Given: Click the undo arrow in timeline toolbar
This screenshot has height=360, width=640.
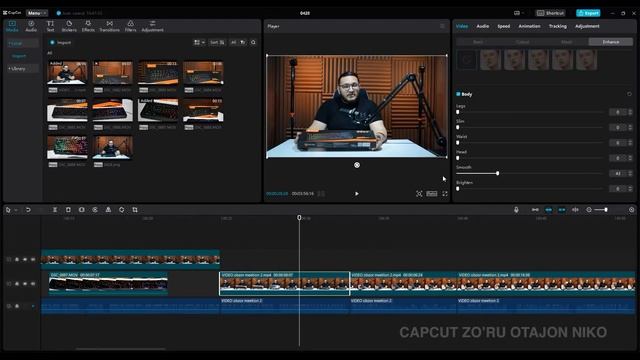Looking at the screenshot, I should click(x=28, y=210).
